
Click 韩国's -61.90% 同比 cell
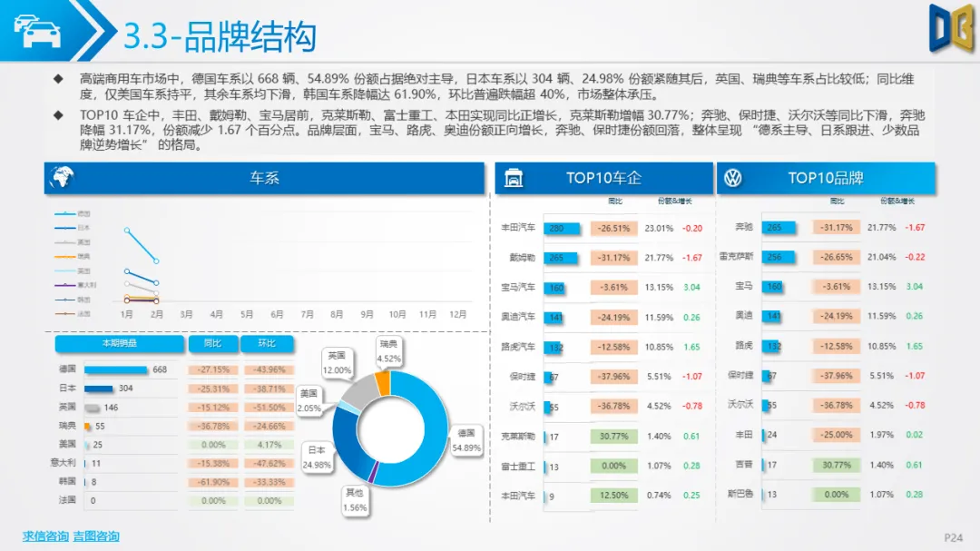click(x=213, y=482)
